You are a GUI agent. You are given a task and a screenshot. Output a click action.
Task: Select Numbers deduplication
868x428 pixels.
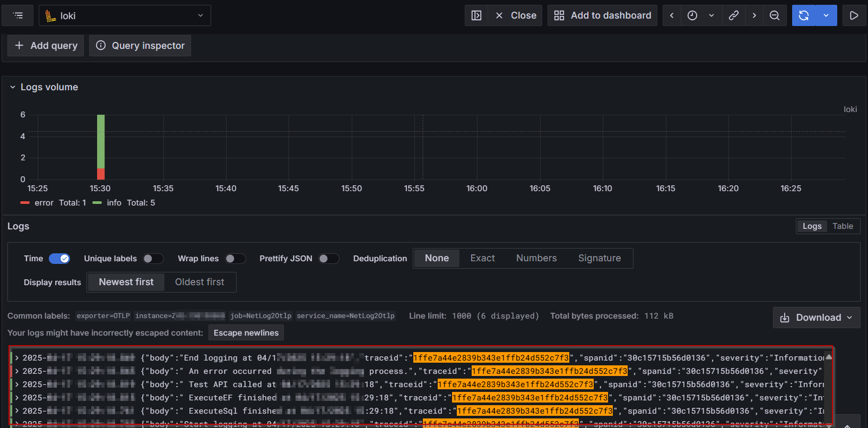[x=536, y=258]
